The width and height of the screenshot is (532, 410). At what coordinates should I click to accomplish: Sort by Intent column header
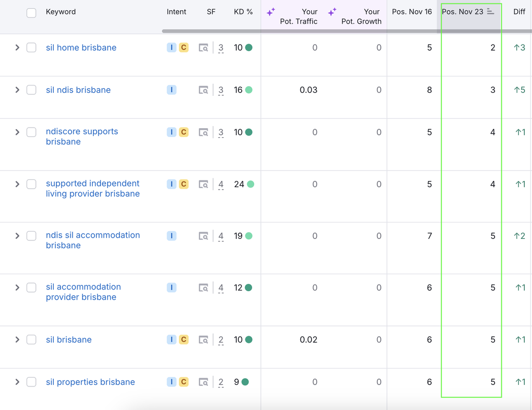point(176,12)
